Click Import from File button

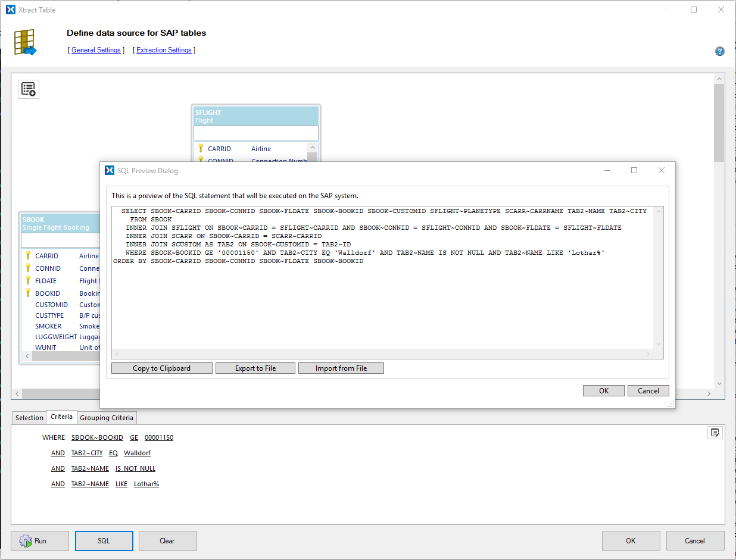[x=341, y=368]
